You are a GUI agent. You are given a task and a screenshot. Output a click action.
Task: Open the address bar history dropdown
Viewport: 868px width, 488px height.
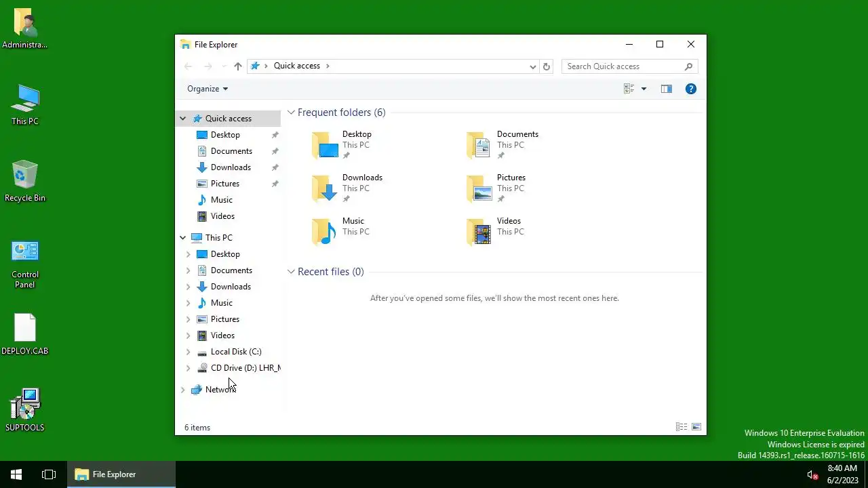click(x=533, y=66)
